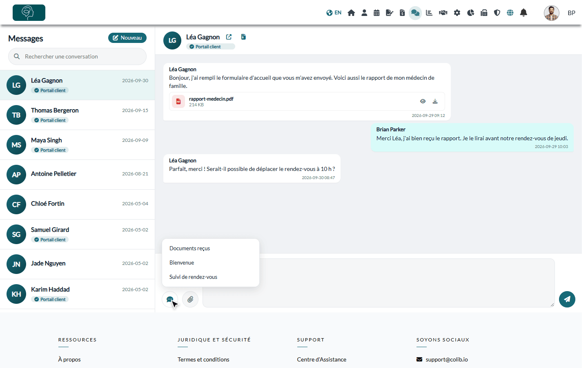Open the teal globe website icon

tap(510, 13)
